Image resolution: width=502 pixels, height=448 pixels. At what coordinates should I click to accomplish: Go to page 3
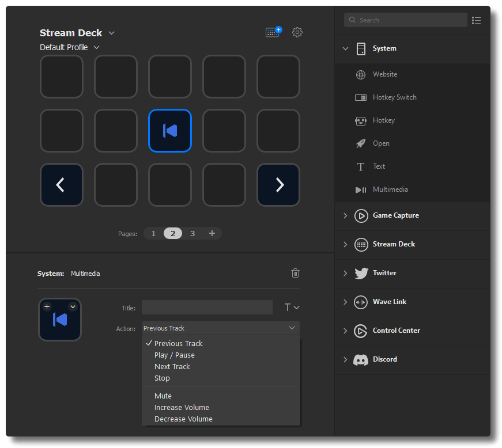click(193, 233)
